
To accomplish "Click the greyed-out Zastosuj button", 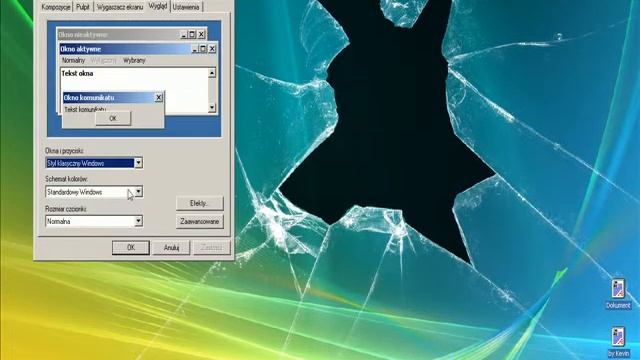I will [211, 247].
